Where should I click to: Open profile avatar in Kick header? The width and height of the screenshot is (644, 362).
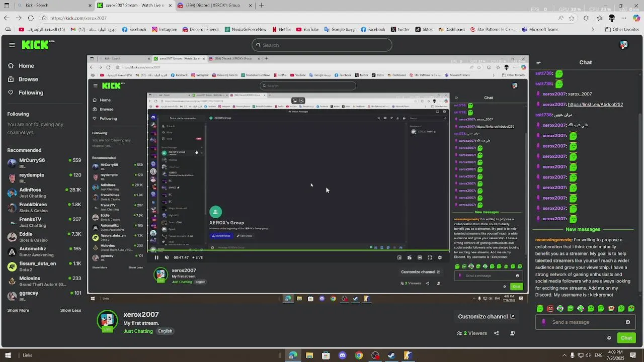pyautogui.click(x=624, y=45)
